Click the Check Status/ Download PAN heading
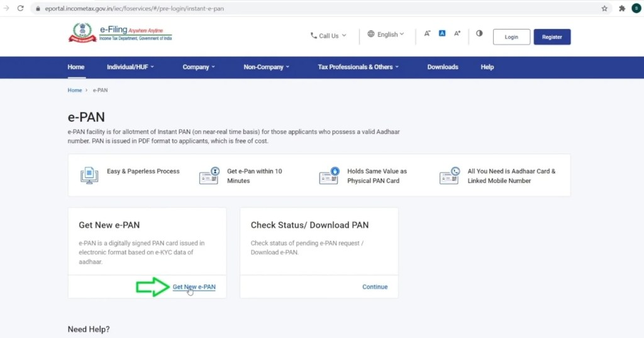The width and height of the screenshot is (644, 338). pos(309,225)
